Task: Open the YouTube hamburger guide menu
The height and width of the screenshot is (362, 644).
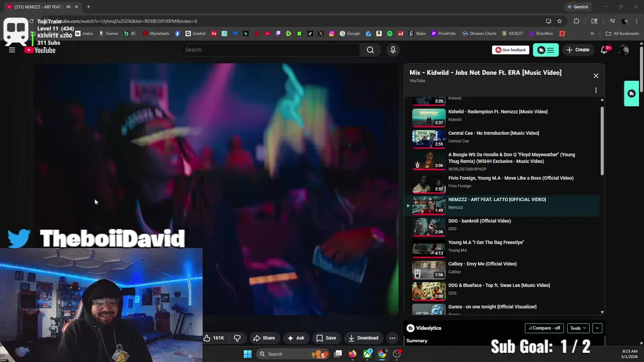Action: click(x=12, y=50)
